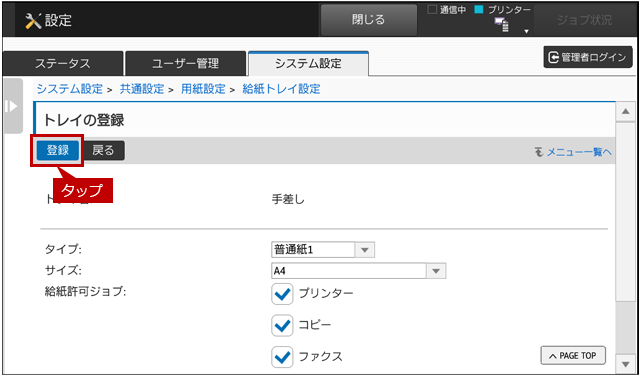Jump to PAGE TOP
The height and width of the screenshot is (376, 640).
(x=573, y=356)
